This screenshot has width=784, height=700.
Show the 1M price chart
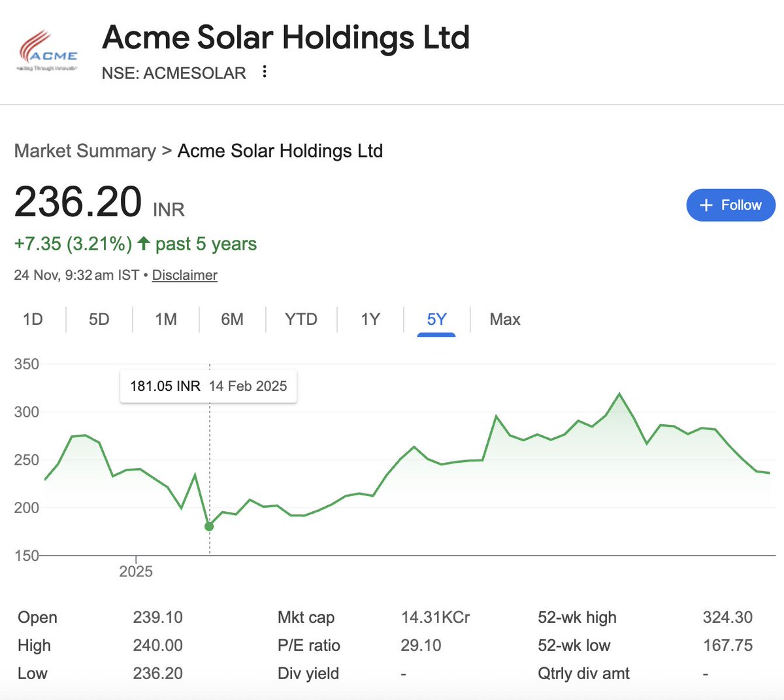[166, 319]
